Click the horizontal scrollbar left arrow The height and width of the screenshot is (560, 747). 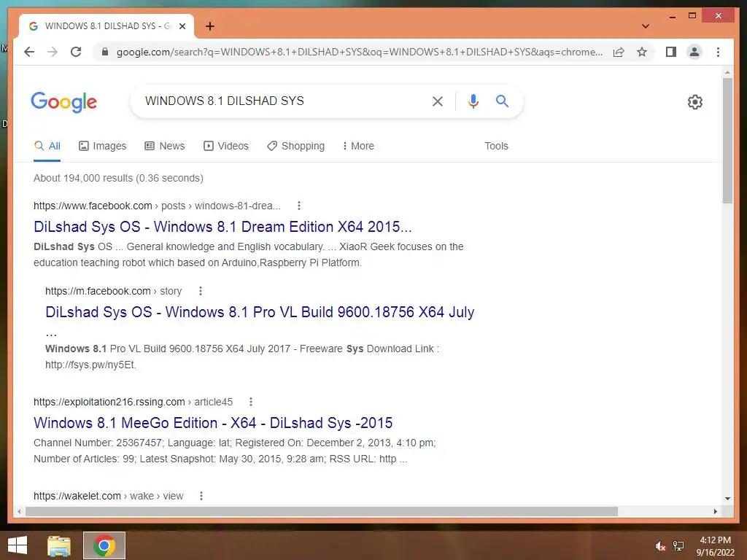point(19,511)
